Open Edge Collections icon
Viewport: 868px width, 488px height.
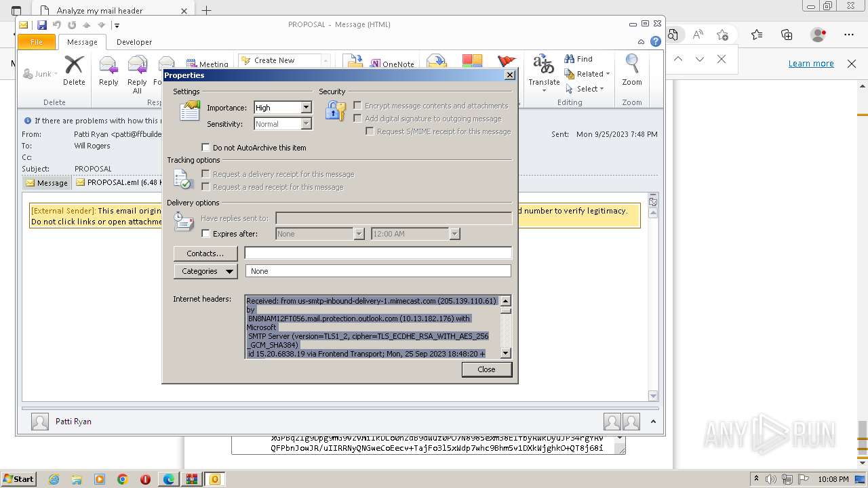tap(787, 35)
